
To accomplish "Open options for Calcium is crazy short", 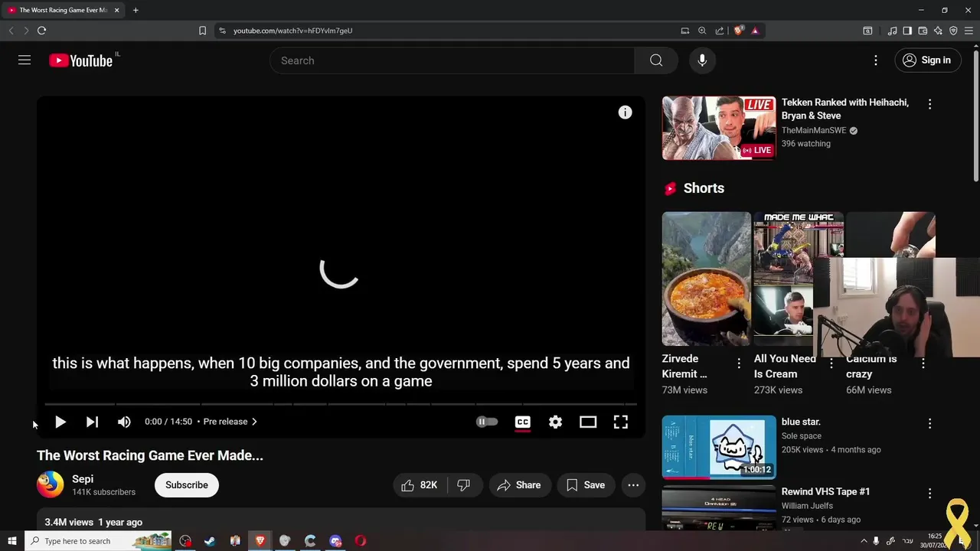I will [923, 364].
